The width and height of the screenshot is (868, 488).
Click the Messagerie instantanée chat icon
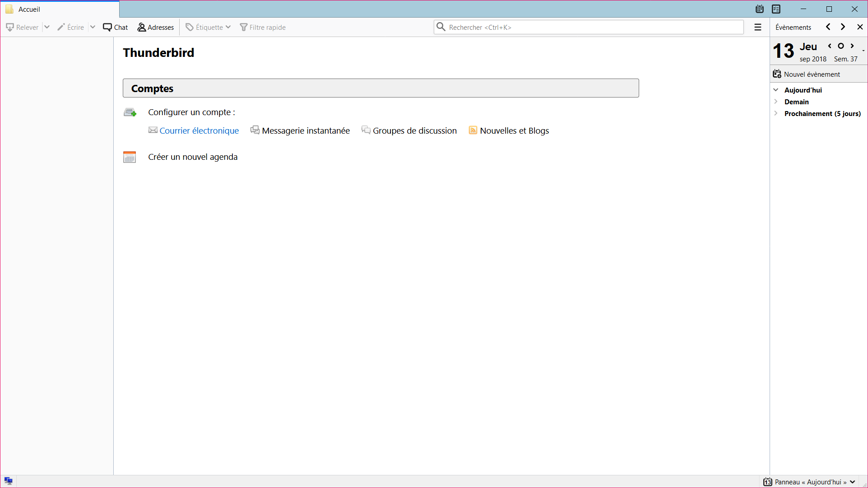(x=255, y=130)
